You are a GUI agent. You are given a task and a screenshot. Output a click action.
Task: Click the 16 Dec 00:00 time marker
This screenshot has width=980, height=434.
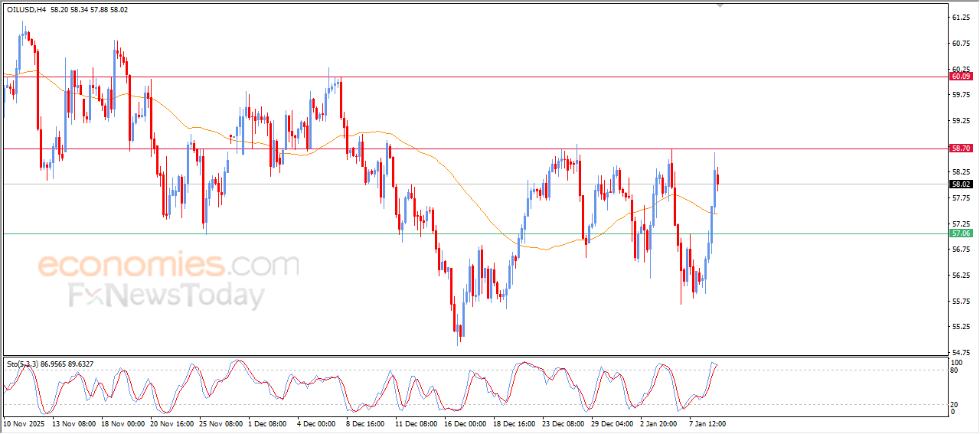point(464,423)
